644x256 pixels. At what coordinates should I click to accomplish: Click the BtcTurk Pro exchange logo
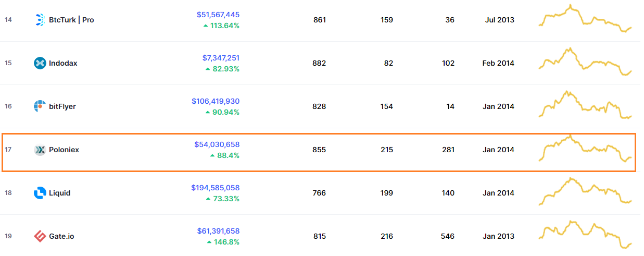pyautogui.click(x=40, y=20)
